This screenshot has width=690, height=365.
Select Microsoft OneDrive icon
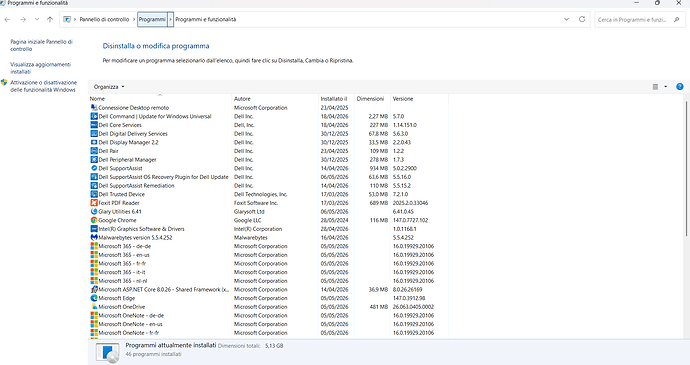(x=94, y=307)
